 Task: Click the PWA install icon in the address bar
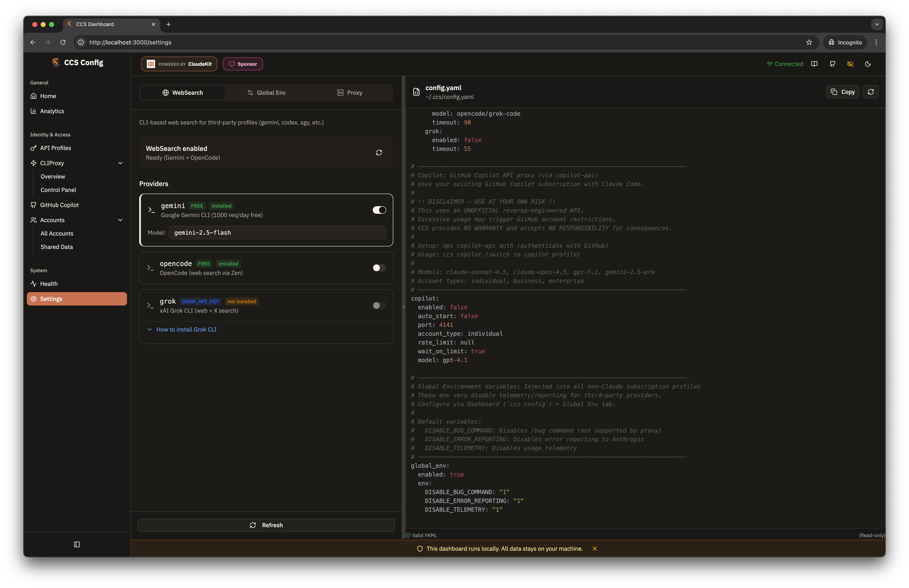[x=809, y=42]
